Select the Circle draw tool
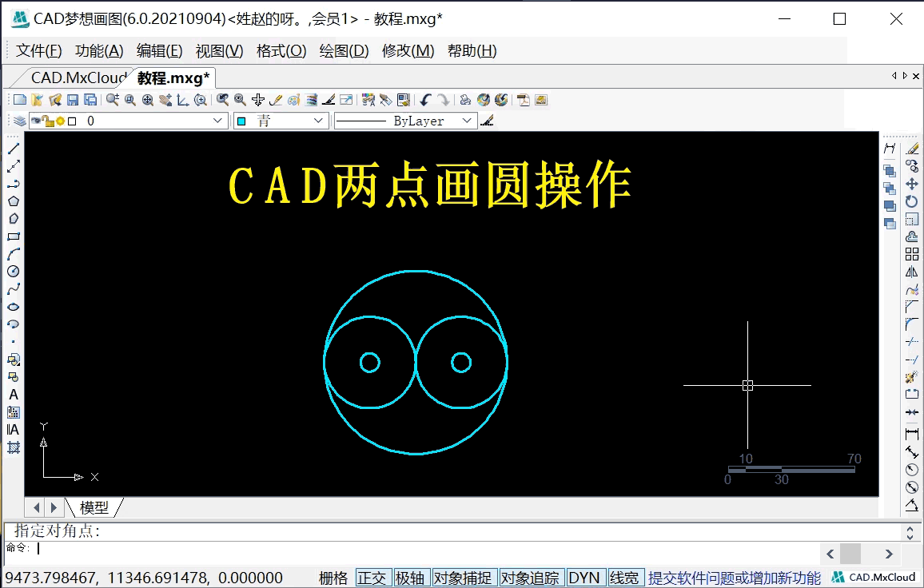This screenshot has width=924, height=588. tap(14, 272)
